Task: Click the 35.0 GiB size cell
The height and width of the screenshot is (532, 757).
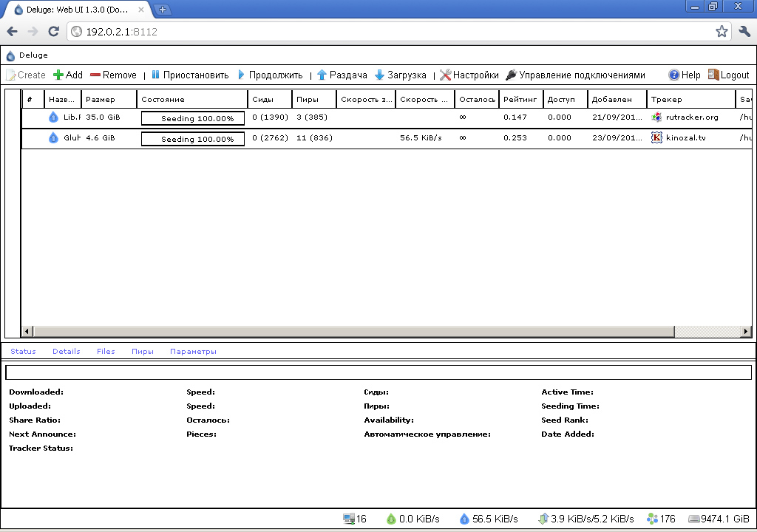Action: 103,117
